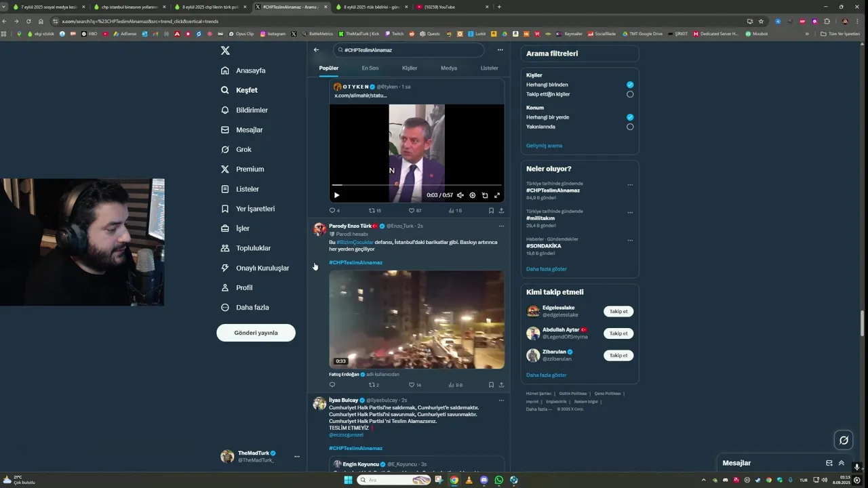Open more options for #SONDAKİKA trend
868x488 pixels.
pyautogui.click(x=630, y=240)
